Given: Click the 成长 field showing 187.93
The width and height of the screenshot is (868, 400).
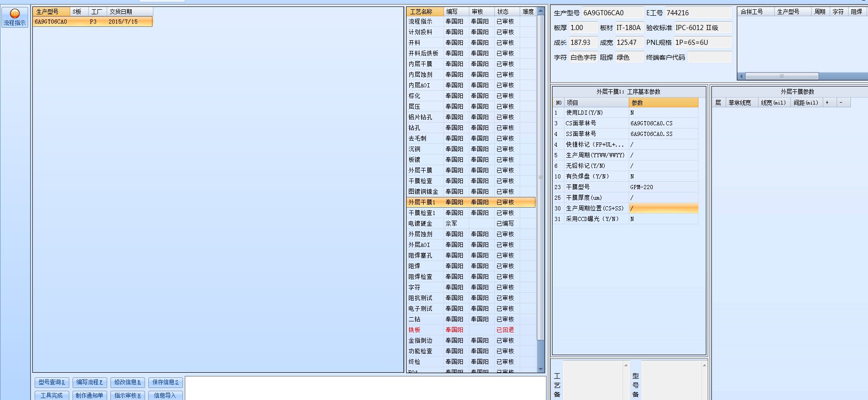Looking at the screenshot, I should [x=583, y=43].
